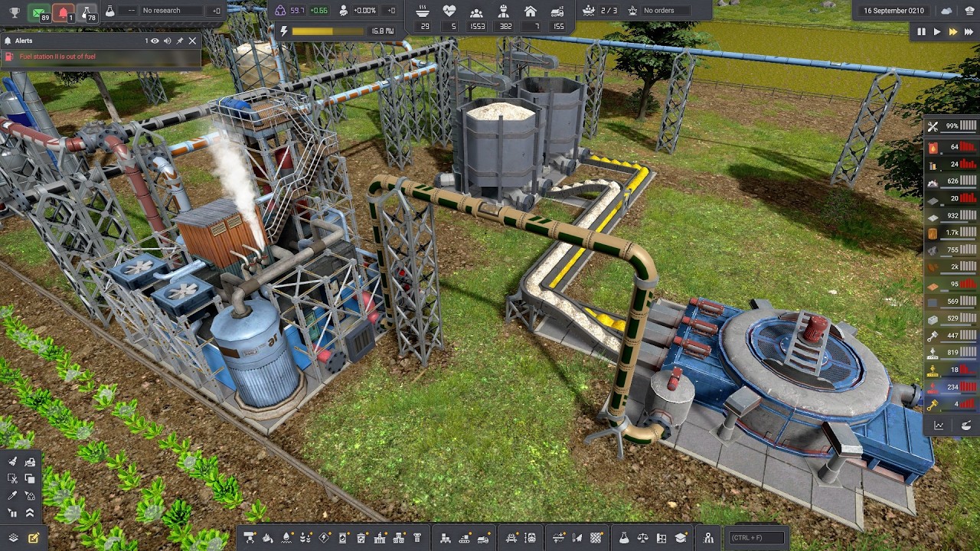Open messages inbox showing 89
The image size is (980, 551).
pyautogui.click(x=40, y=11)
